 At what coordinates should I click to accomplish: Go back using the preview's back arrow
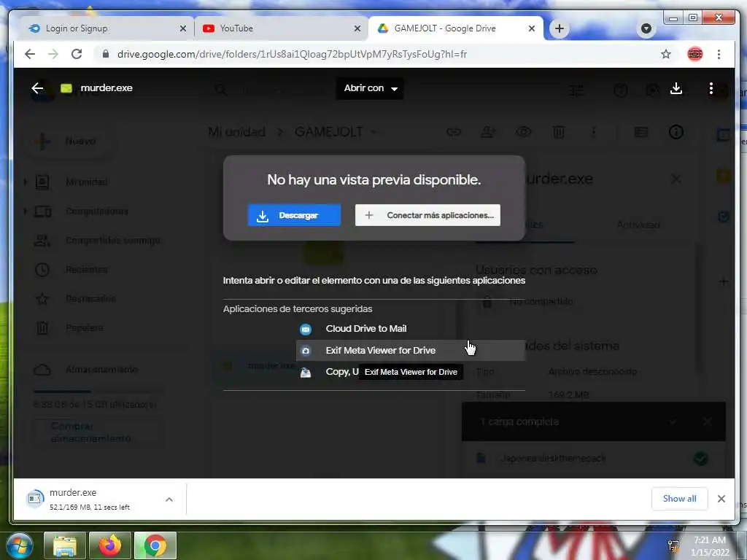[37, 88]
